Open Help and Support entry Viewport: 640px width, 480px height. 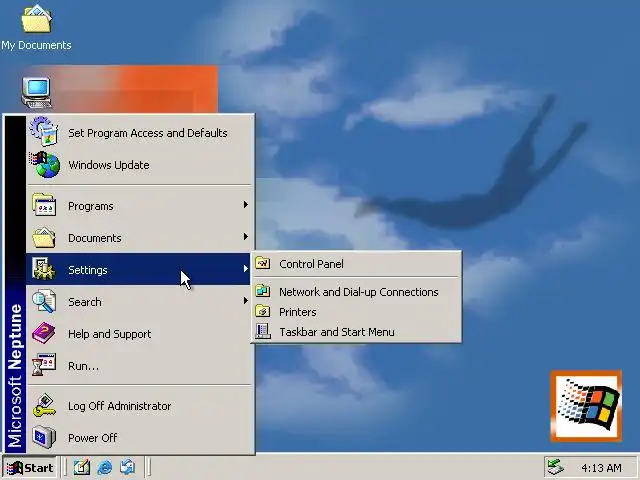tap(139, 333)
